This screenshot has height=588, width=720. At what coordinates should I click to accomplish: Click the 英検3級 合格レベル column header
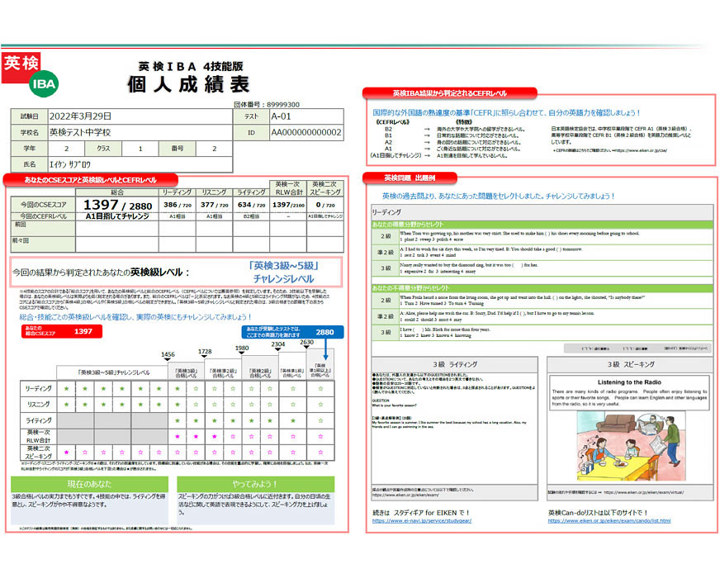186,372
